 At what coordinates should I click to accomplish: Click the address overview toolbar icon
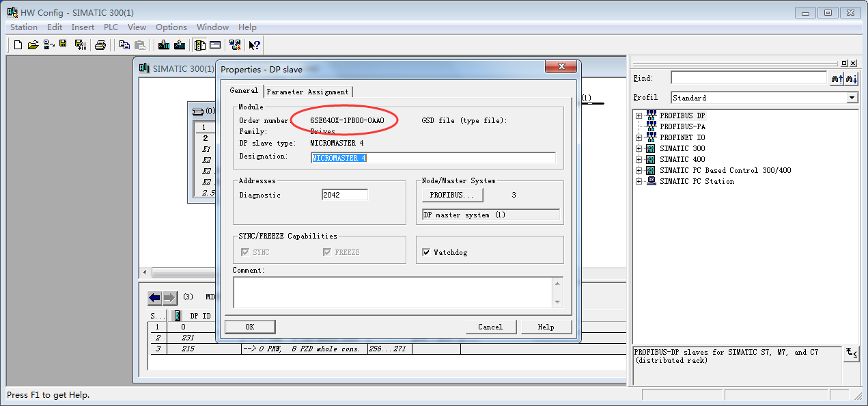215,45
